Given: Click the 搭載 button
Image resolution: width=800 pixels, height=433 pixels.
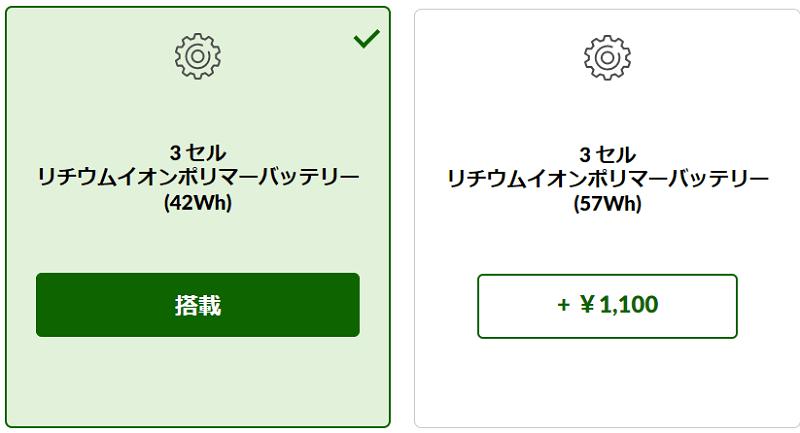Looking at the screenshot, I should pos(198,305).
